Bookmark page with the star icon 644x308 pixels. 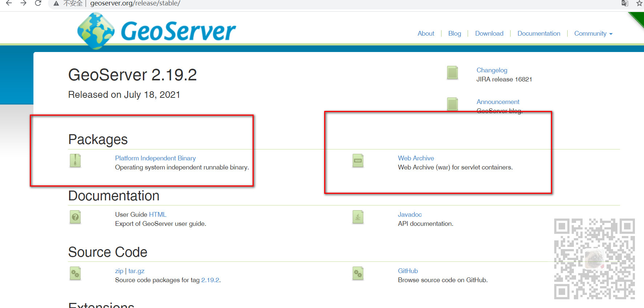[x=639, y=3]
